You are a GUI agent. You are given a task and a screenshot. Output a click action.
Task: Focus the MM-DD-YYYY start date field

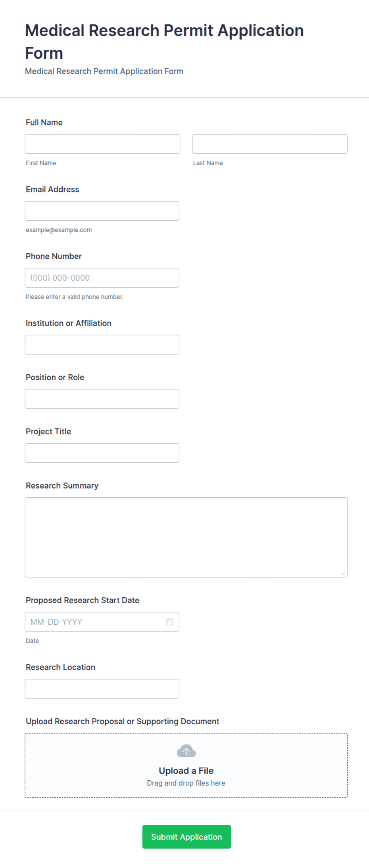click(x=102, y=622)
